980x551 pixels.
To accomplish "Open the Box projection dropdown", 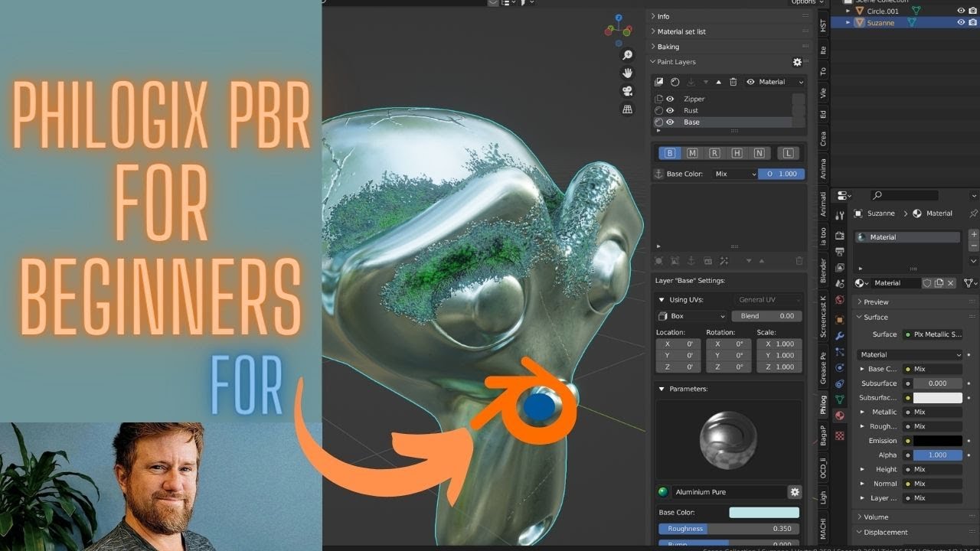I will coord(692,316).
